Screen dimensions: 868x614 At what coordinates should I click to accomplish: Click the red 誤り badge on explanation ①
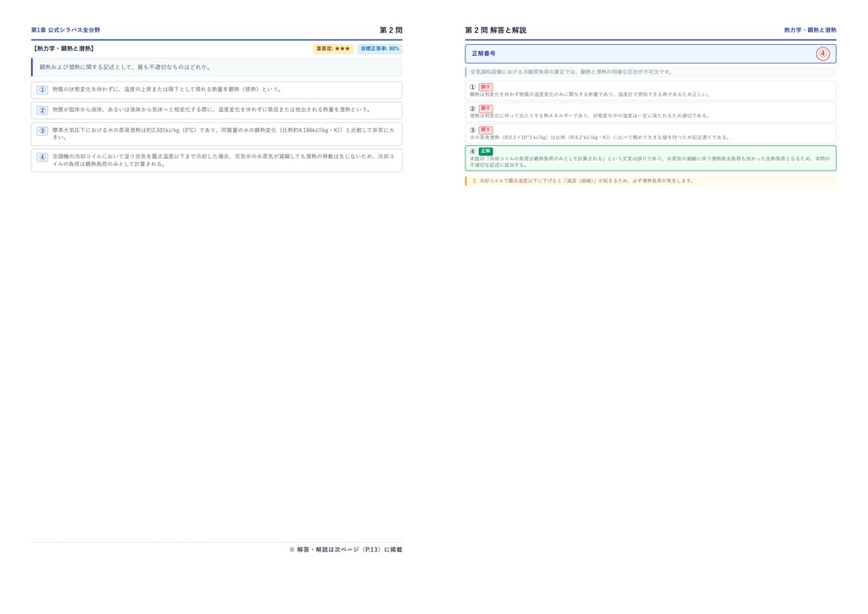pos(486,87)
